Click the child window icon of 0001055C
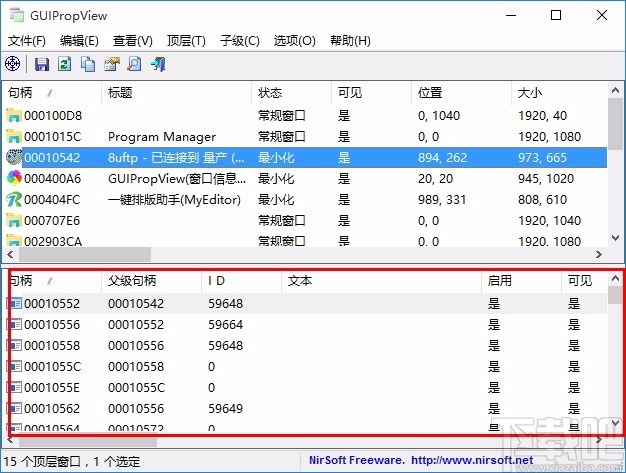The width and height of the screenshot is (626, 473). pyautogui.click(x=15, y=366)
